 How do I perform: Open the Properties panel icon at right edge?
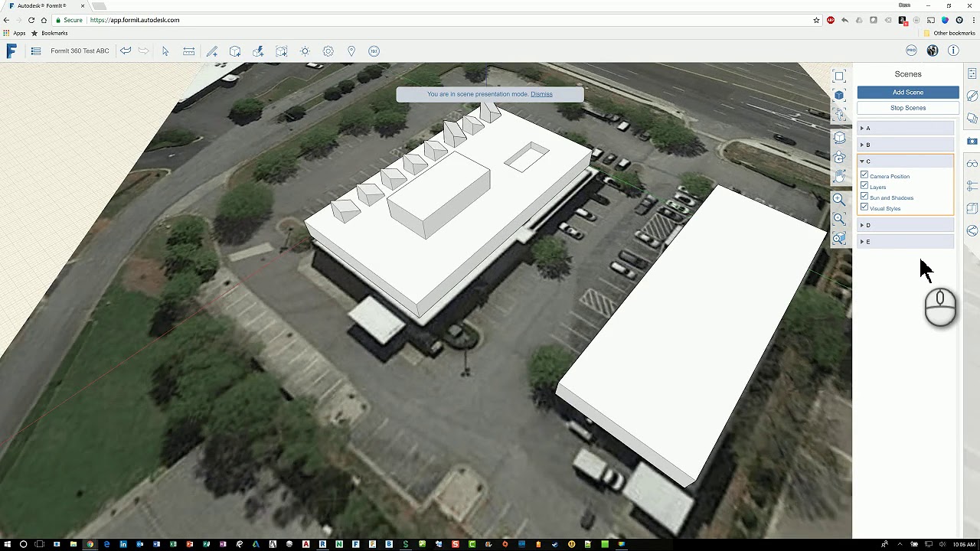click(972, 73)
